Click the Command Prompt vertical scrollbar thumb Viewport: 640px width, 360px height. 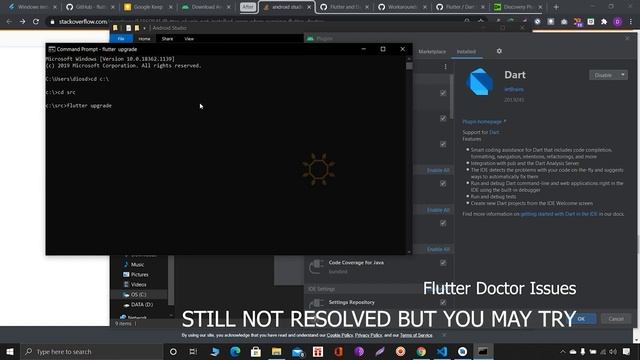409,66
